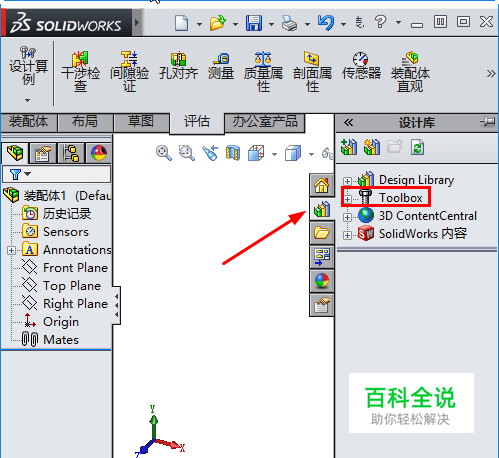Open SolidWorks Resources home tab
The width and height of the screenshot is (499, 458).
tap(321, 185)
